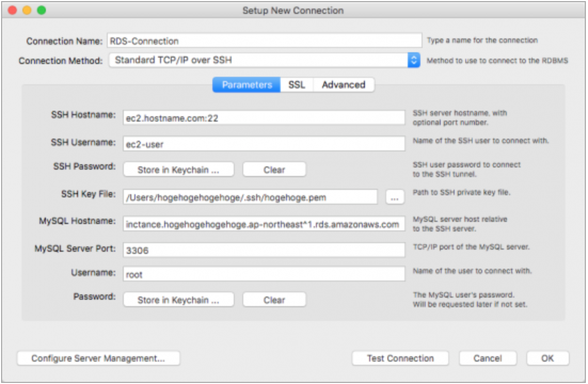Edit the MySQL Server Port field
This screenshot has height=384, width=588.
pos(264,250)
